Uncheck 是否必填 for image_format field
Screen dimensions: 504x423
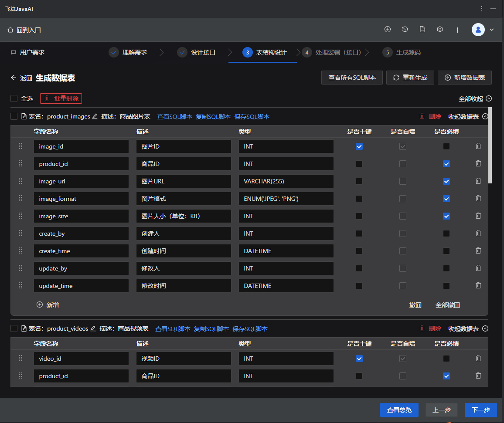pos(446,199)
